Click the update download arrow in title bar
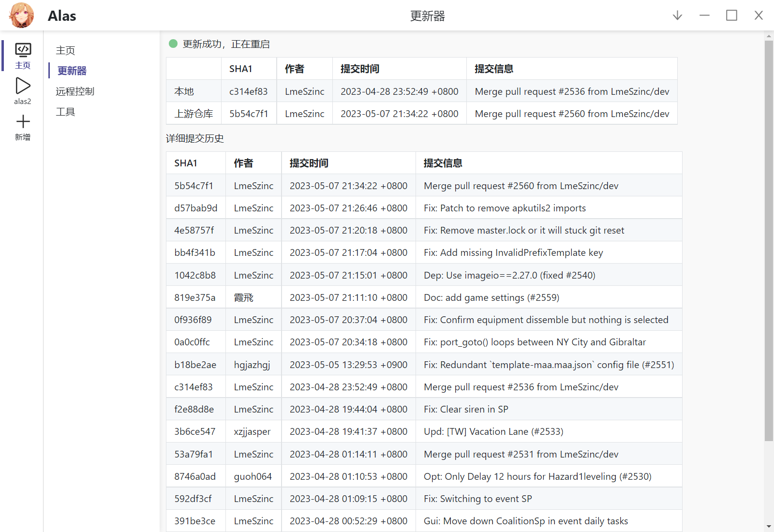This screenshot has height=532, width=774. click(x=677, y=15)
